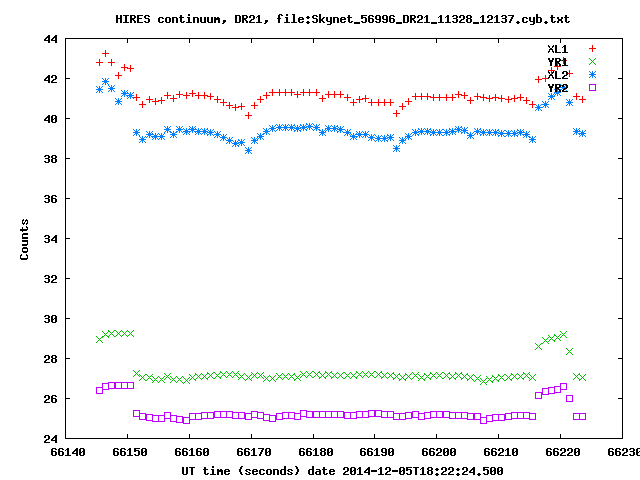Click the x-axis tick label 66220
640x480 pixels.
click(x=563, y=452)
